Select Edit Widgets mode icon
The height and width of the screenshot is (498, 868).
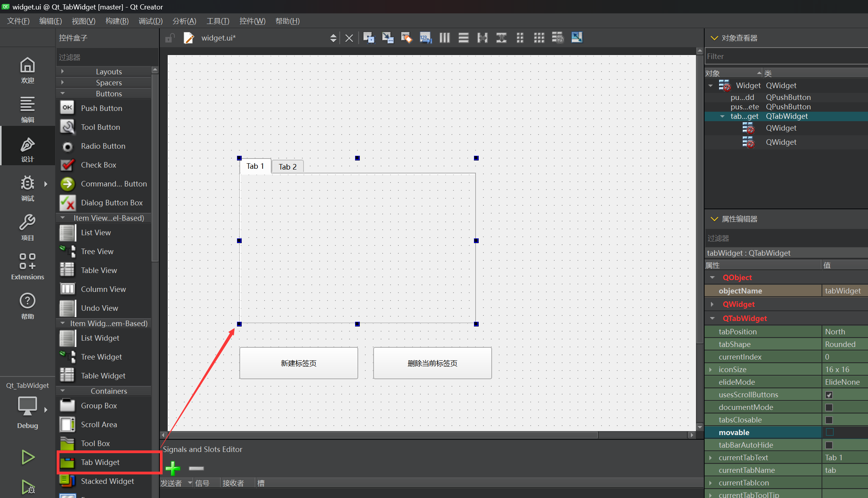coord(369,38)
